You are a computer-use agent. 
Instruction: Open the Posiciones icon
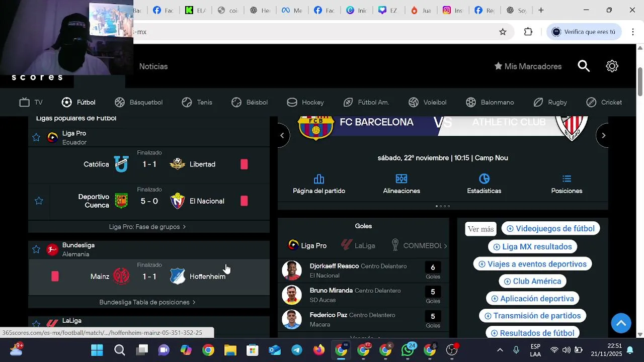point(567,179)
